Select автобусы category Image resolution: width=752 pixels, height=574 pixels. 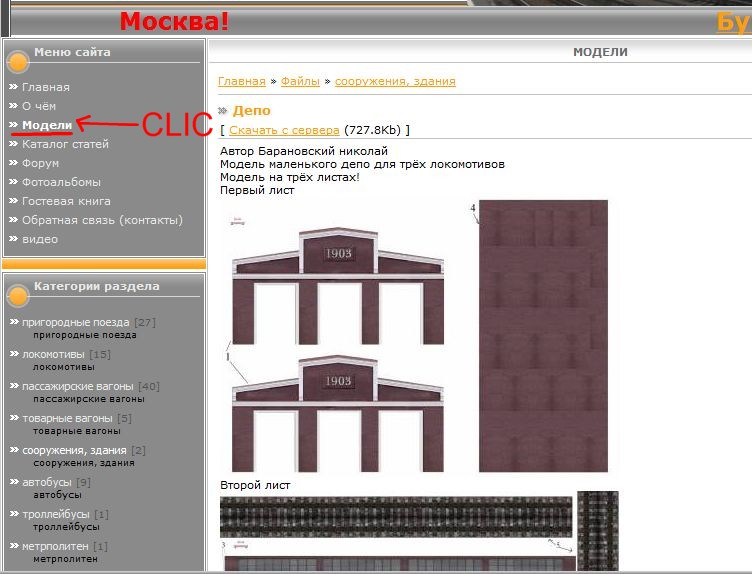48,482
